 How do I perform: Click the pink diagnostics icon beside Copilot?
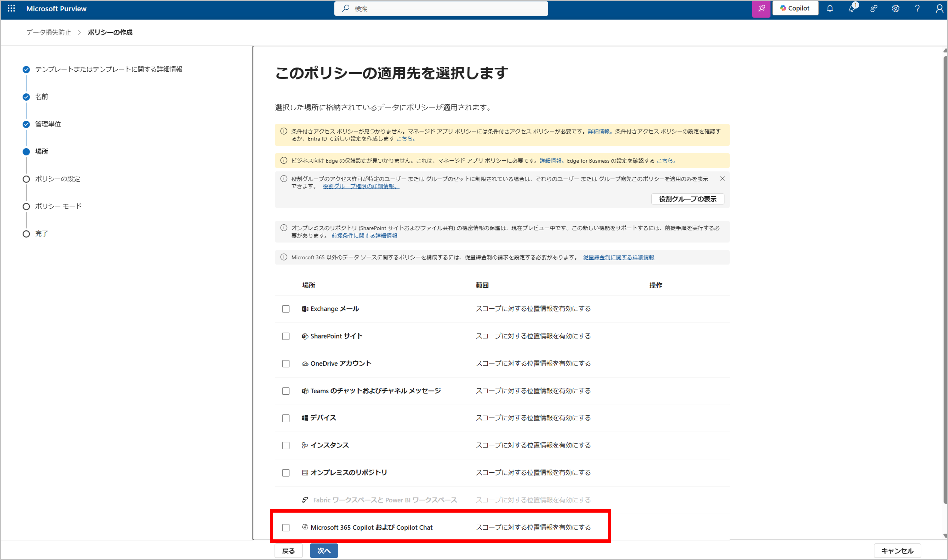click(x=761, y=8)
